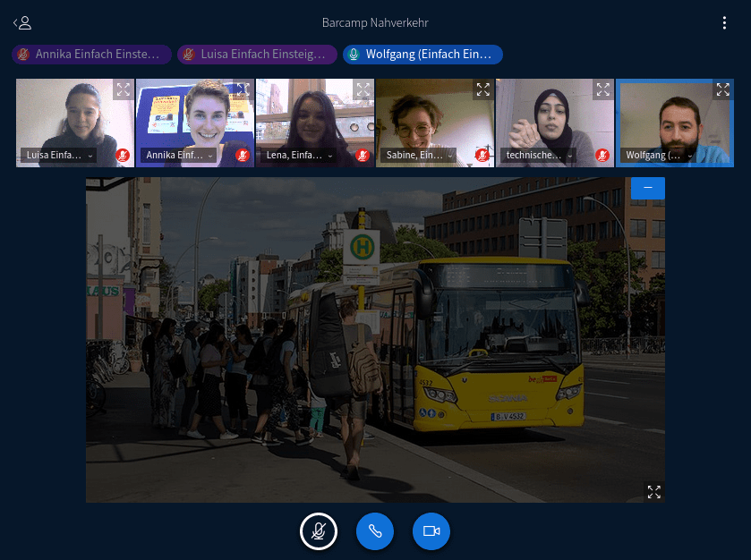Click the Wolfgang talking indicator button

(x=422, y=55)
